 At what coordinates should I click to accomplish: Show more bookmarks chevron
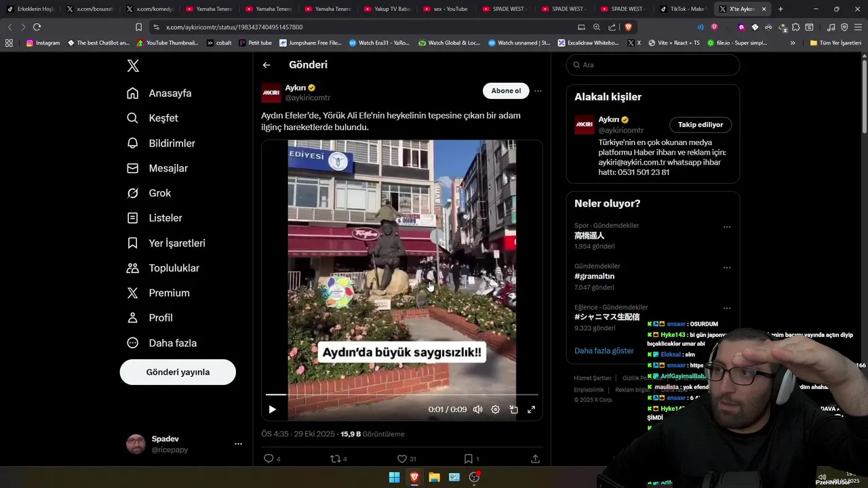793,43
